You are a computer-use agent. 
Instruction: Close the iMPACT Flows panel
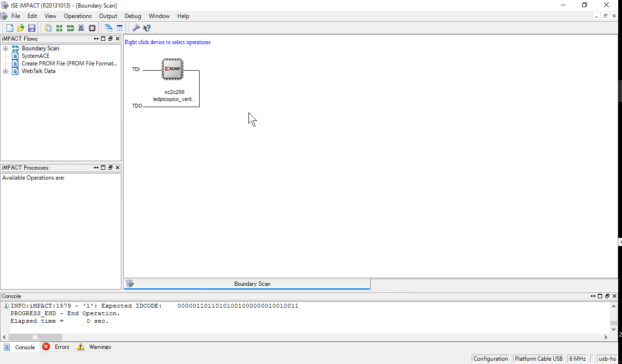[x=118, y=39]
